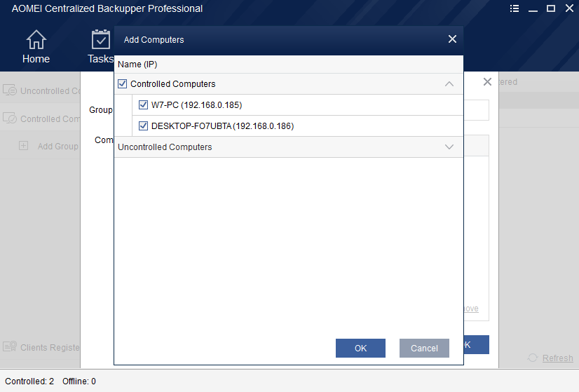Image resolution: width=579 pixels, height=392 pixels.
Task: Click the W7-PC (192.168.0.185) row text
Action: [196, 105]
